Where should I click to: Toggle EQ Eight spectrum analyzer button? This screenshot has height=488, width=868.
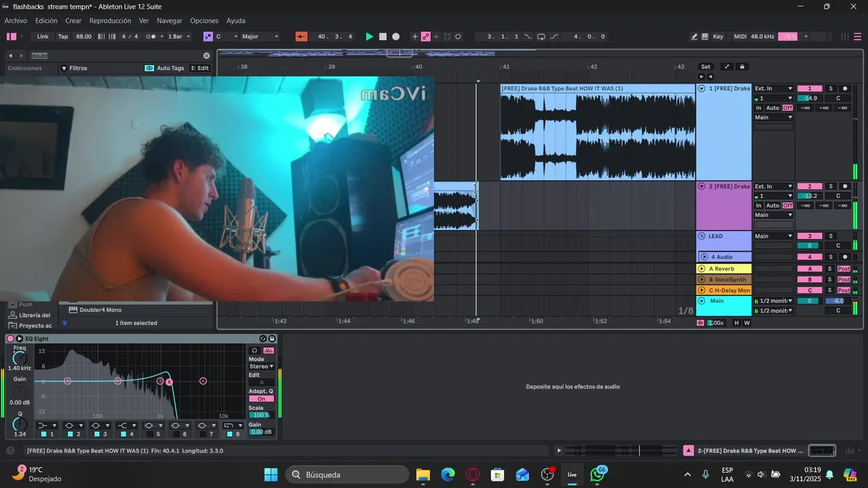pos(269,350)
